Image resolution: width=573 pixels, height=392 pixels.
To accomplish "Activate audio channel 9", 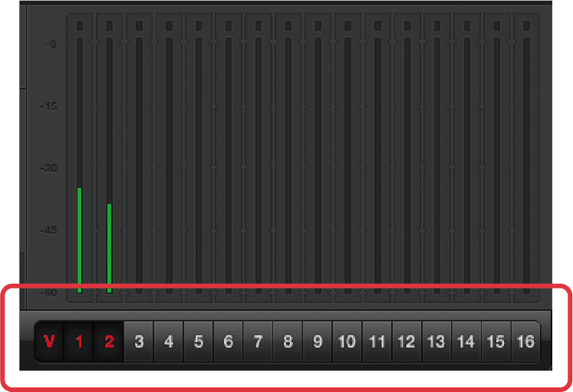I will point(318,341).
